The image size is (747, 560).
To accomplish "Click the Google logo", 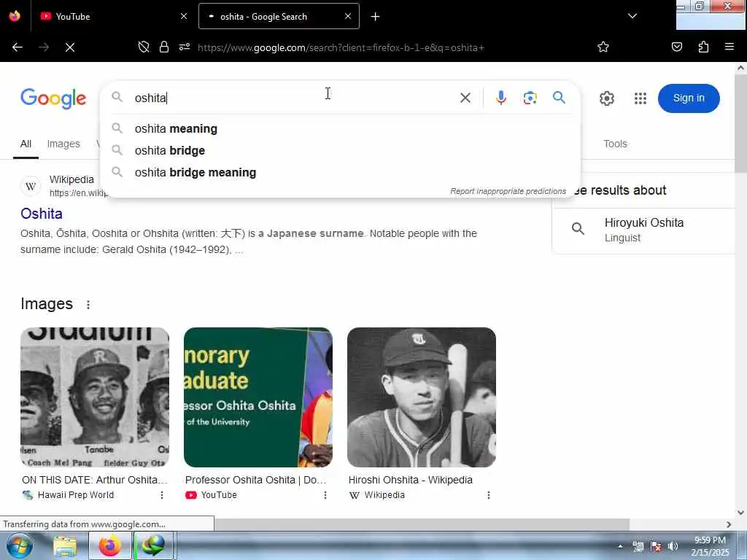I will pos(53,98).
